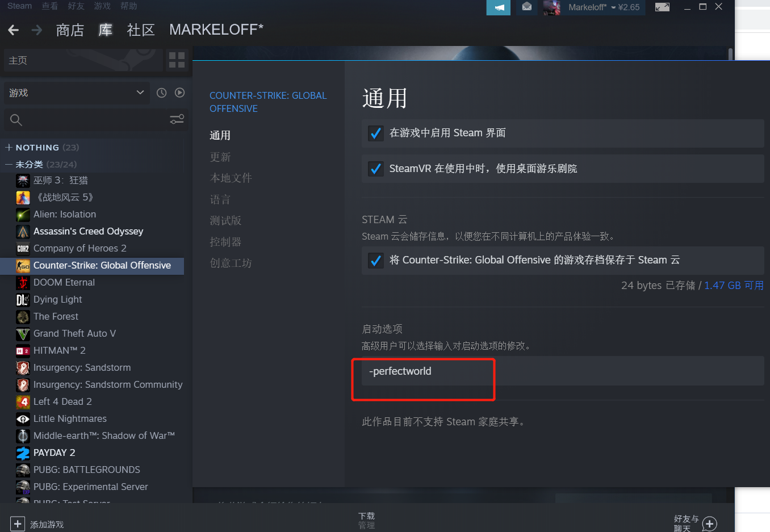
Task: Open advanced filter sliders icon in search
Action: (x=177, y=119)
